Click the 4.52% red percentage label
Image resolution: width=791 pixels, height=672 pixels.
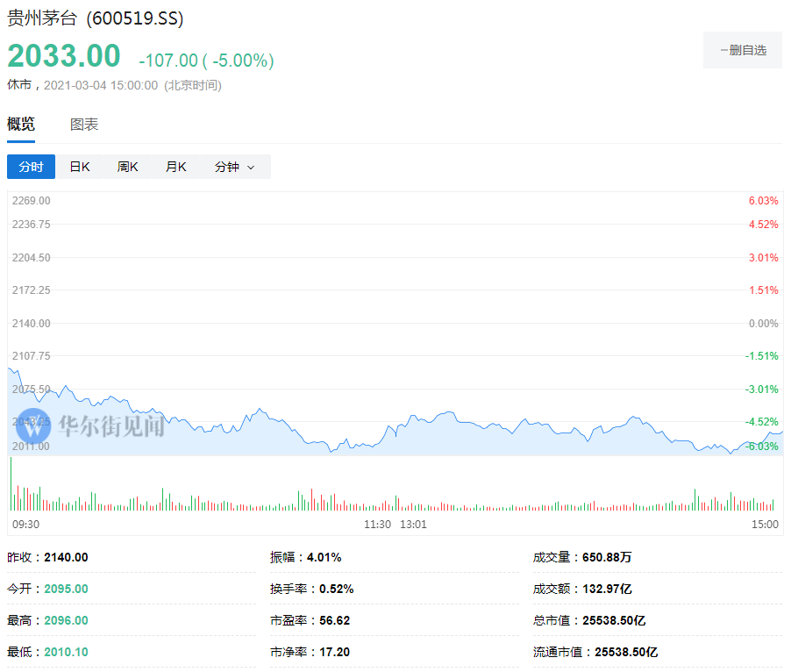(x=763, y=225)
